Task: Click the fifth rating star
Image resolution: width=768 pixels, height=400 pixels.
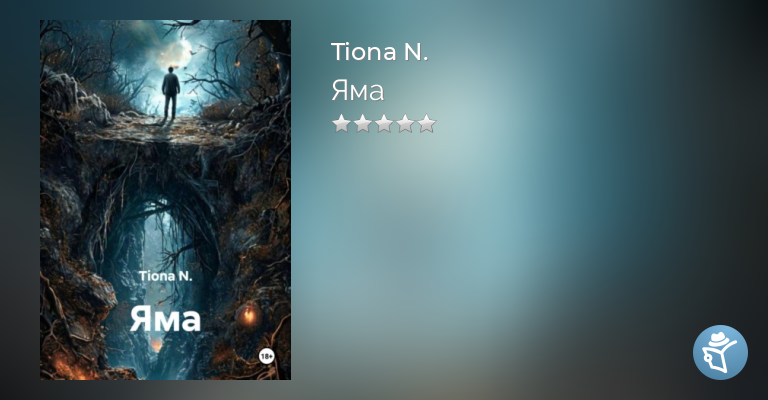Action: point(427,123)
